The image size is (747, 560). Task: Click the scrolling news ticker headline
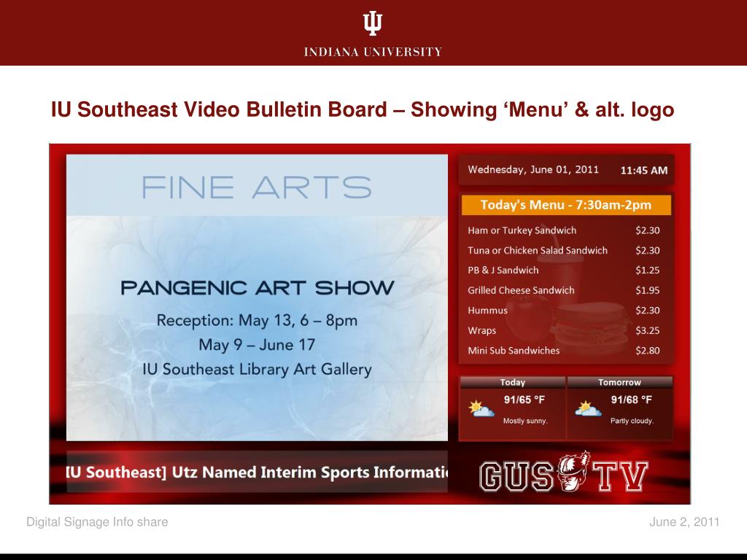258,472
